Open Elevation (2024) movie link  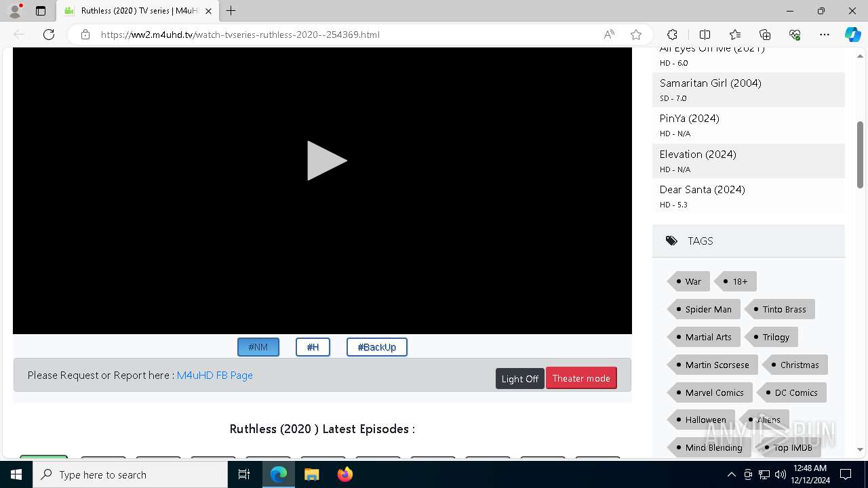[x=698, y=154]
